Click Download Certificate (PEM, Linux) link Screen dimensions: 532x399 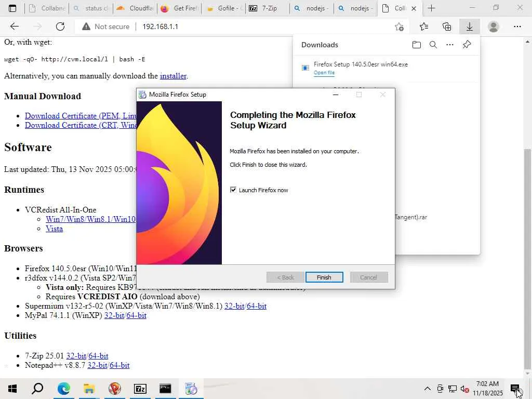click(81, 116)
